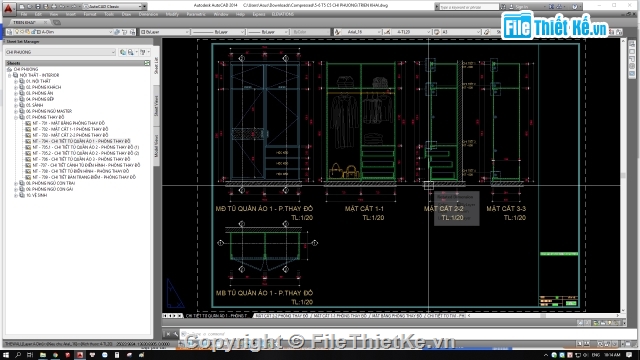This screenshot has width=640, height=360.
Task: Click the Save icon in Quick Access toolbar
Action: point(38,7)
